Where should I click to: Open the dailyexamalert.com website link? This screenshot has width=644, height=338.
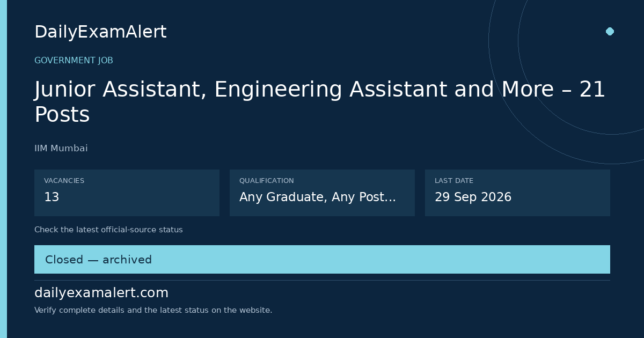[101, 293]
